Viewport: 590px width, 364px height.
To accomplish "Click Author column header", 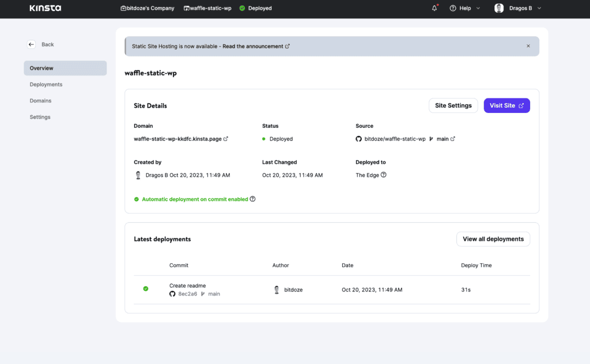I will point(281,265).
